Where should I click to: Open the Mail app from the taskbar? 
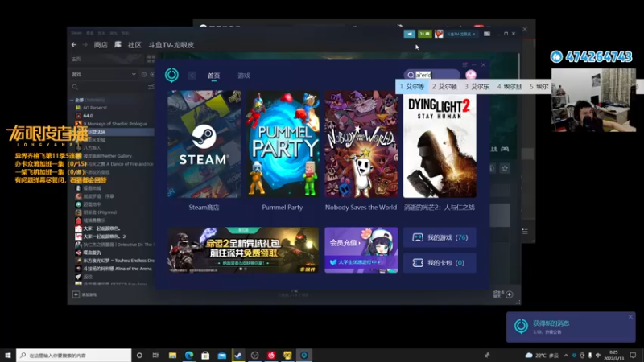(x=222, y=355)
